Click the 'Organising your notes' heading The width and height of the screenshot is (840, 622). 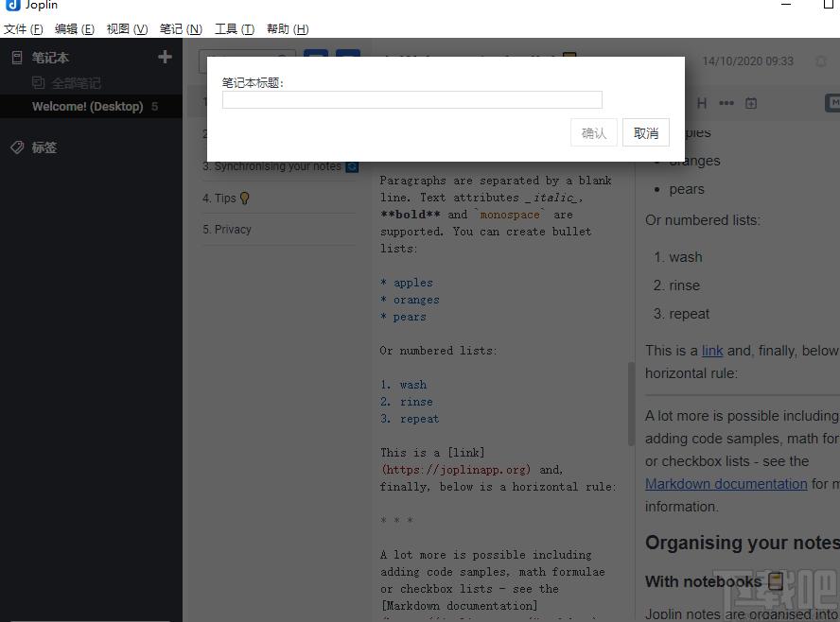tap(742, 543)
